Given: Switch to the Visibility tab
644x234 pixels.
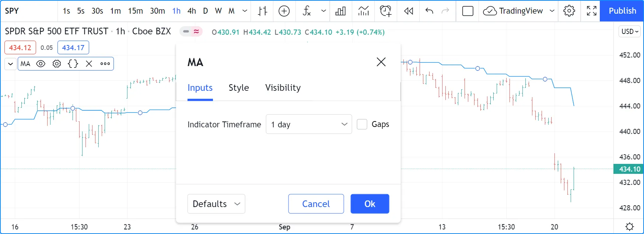Looking at the screenshot, I should pyautogui.click(x=283, y=88).
